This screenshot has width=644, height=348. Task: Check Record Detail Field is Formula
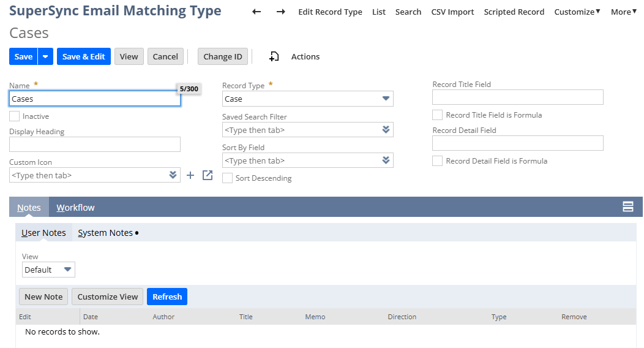click(x=438, y=161)
